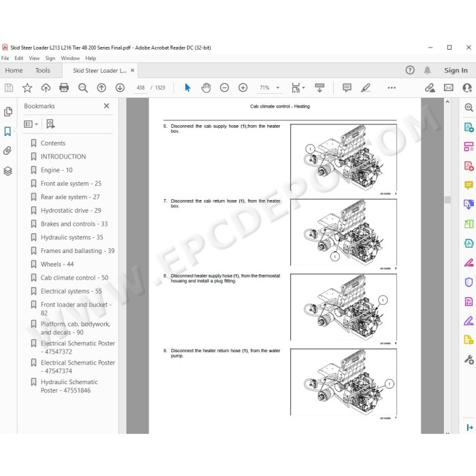Viewport: 476px width, 476px height.
Task: Click the Share link icon
Action: [x=430, y=88]
